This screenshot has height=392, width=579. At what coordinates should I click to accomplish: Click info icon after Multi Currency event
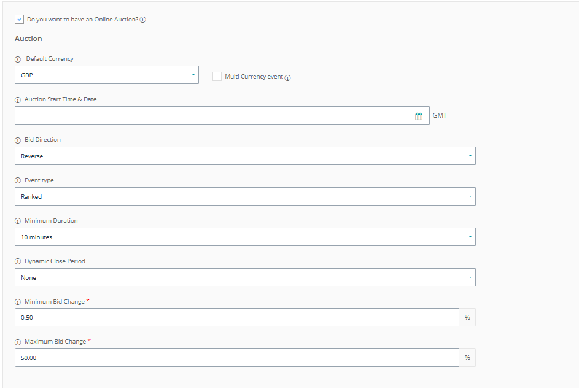coord(287,77)
